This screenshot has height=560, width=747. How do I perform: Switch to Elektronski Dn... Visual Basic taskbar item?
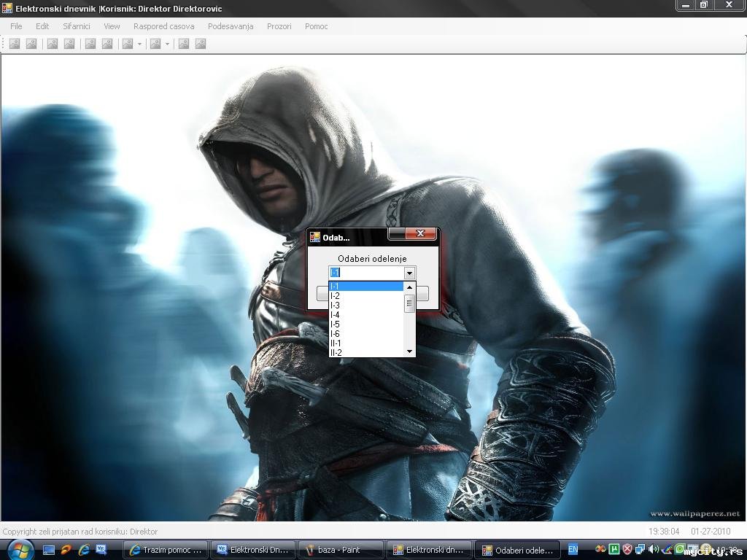pos(253,550)
